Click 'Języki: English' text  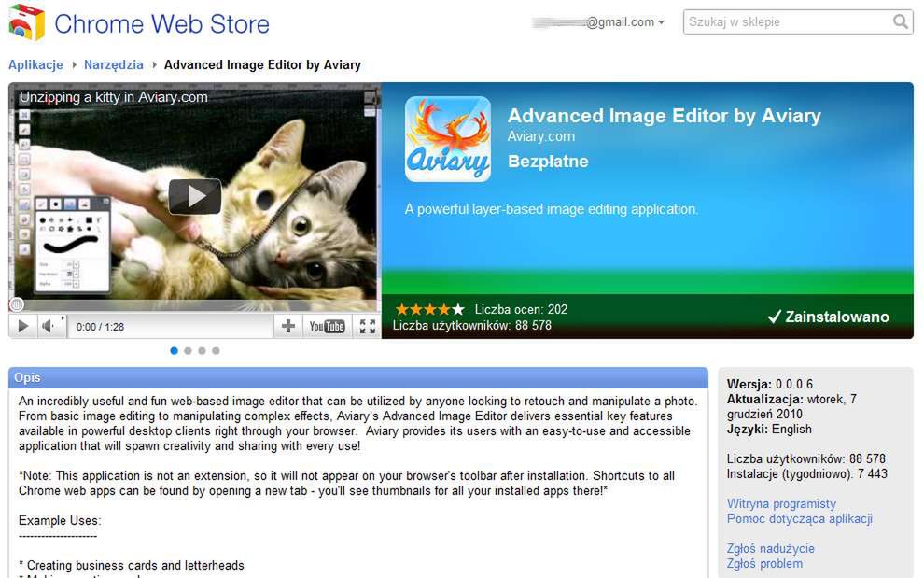point(769,429)
